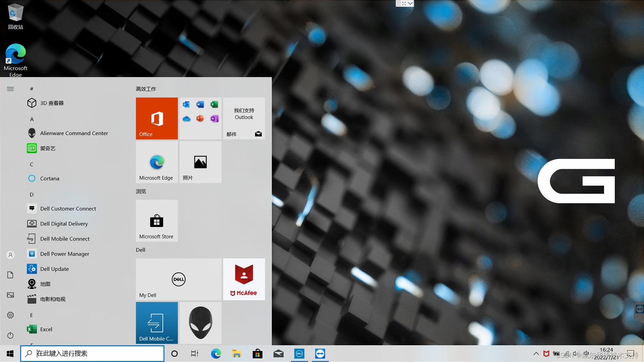Click the Dell group title
This screenshot has width=644, height=362.
tap(141, 250)
